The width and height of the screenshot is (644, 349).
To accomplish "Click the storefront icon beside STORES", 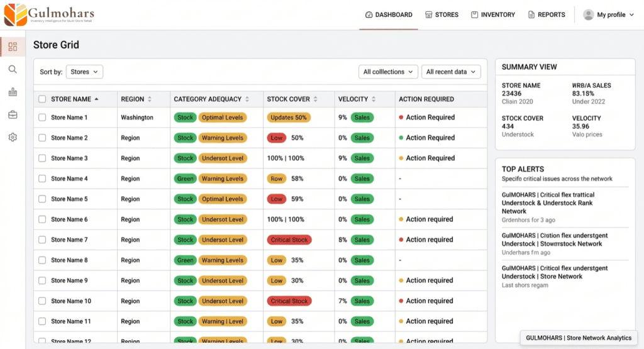I will (x=428, y=15).
